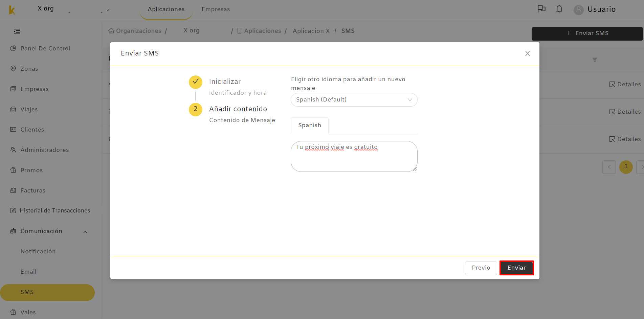Viewport: 644px width, 319px height.
Task: Click the user avatar icon
Action: pos(578,10)
